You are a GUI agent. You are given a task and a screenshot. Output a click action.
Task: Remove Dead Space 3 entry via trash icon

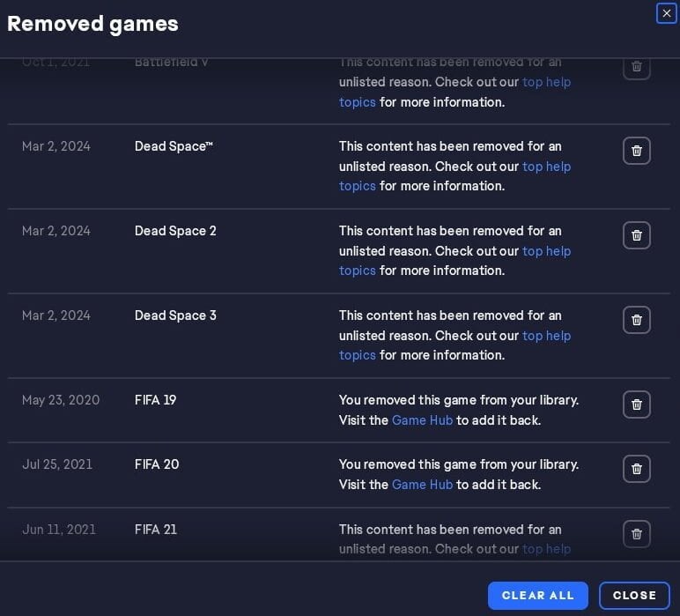(x=636, y=320)
